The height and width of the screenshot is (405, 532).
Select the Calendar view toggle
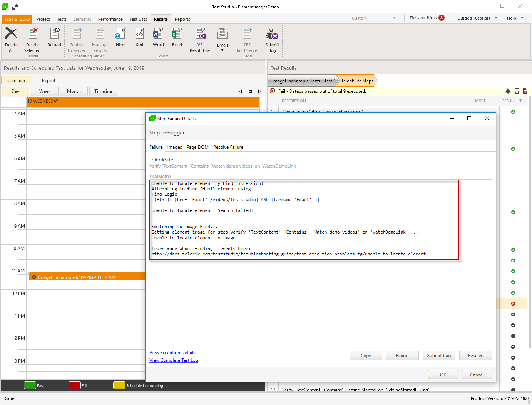coord(16,81)
